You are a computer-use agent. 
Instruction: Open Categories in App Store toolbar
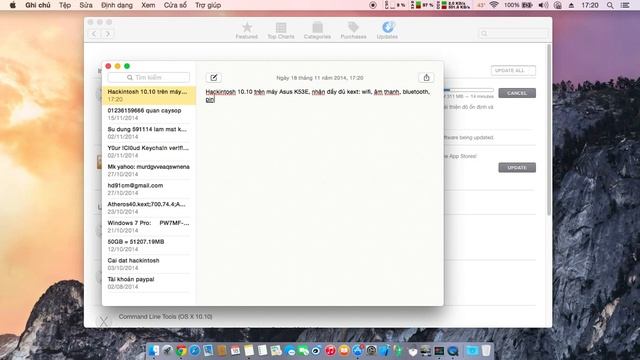317,31
